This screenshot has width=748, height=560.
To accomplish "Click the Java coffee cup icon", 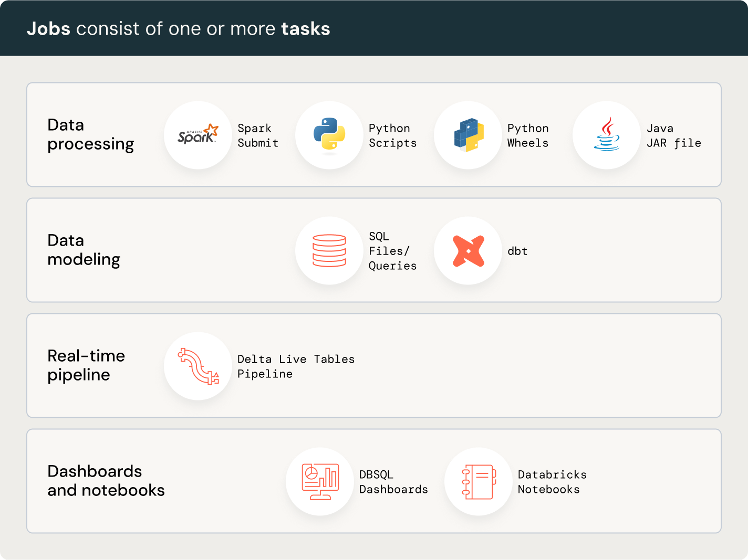I will 607,135.
